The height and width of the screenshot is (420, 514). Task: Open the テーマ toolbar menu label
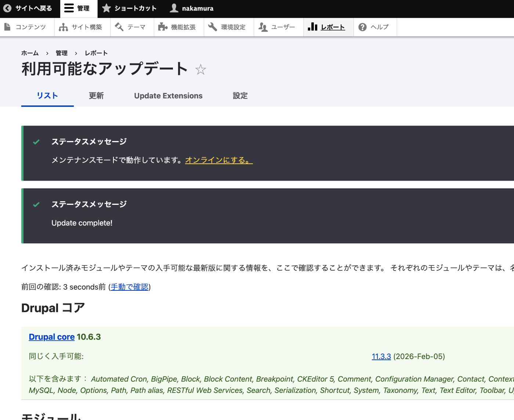pyautogui.click(x=137, y=27)
